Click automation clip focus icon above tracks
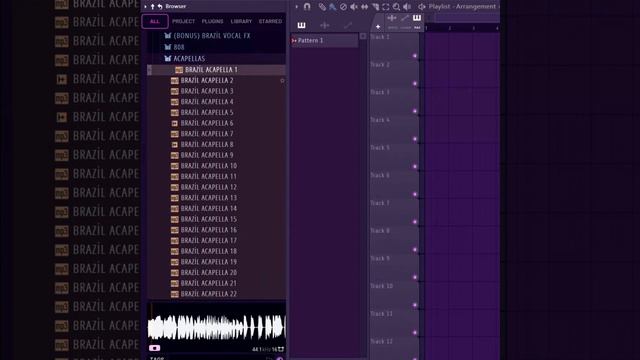 404,18
